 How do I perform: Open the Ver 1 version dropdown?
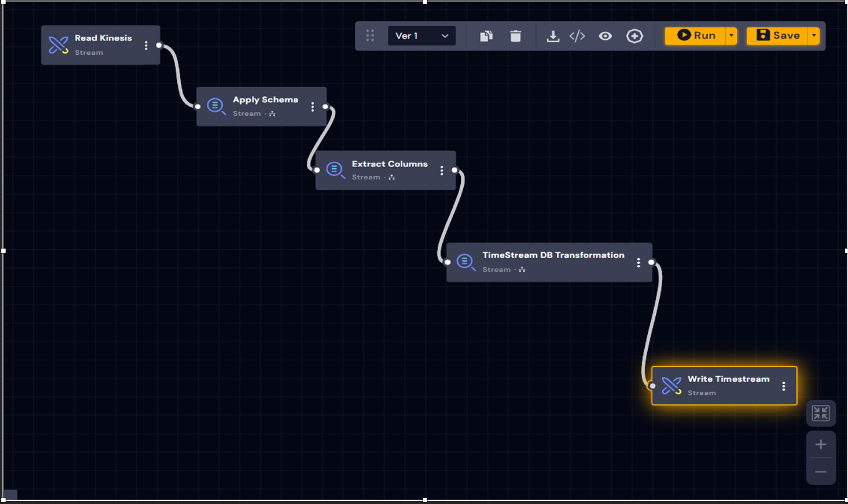point(422,36)
